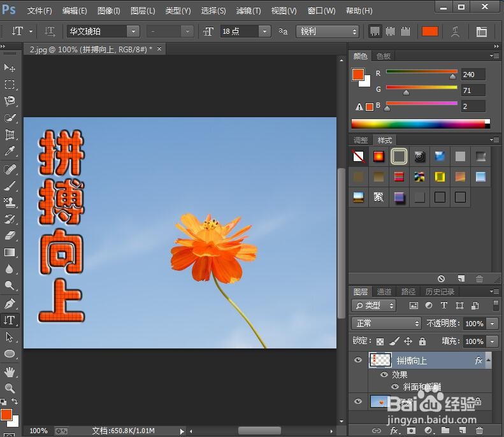
Task: Select the Move tool
Action: tap(10, 68)
